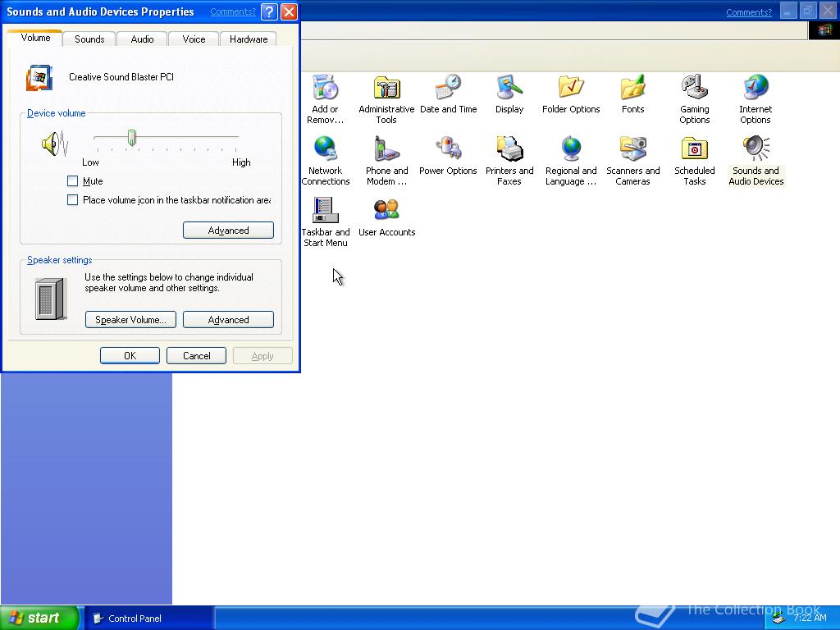Check Place volume icon in taskbar option
The image size is (840, 630).
pos(72,200)
